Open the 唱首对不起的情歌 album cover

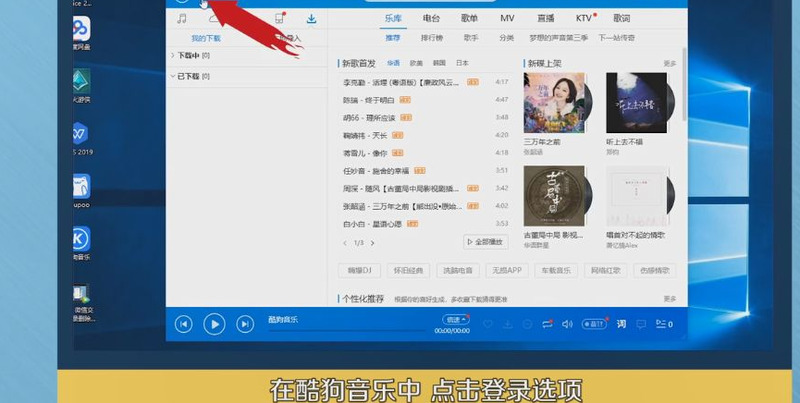(x=637, y=196)
